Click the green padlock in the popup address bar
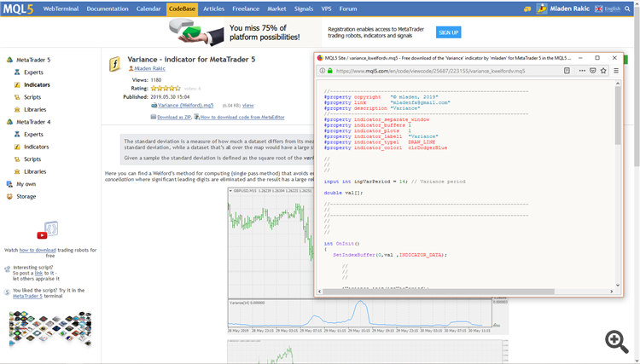The image size is (640, 364). pyautogui.click(x=329, y=71)
